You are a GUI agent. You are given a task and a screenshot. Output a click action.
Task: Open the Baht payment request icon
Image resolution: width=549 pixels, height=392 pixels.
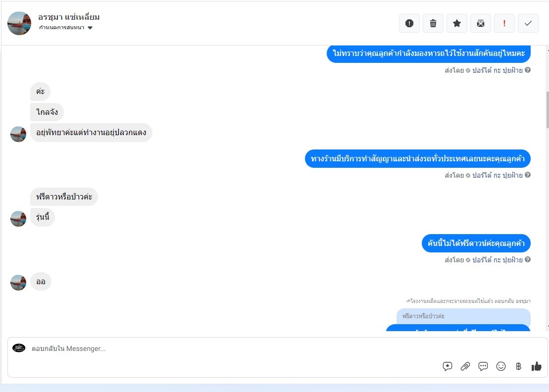tap(518, 366)
